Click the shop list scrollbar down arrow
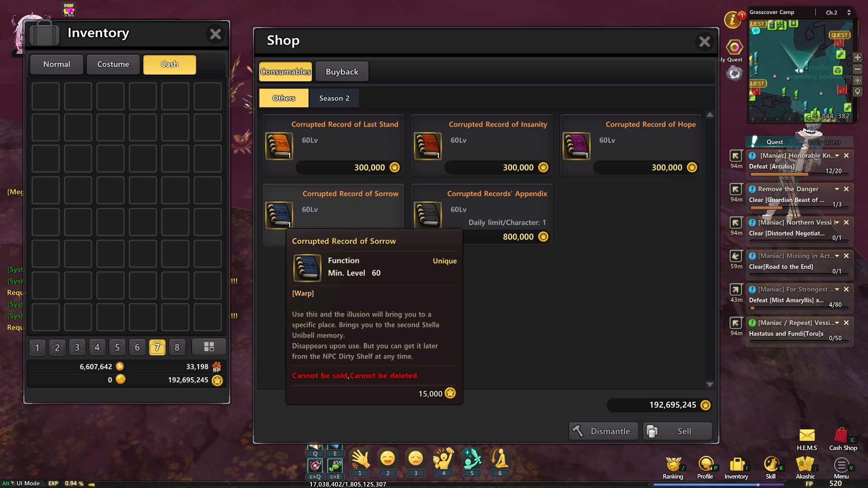Image resolution: width=868 pixels, height=488 pixels. (x=710, y=385)
